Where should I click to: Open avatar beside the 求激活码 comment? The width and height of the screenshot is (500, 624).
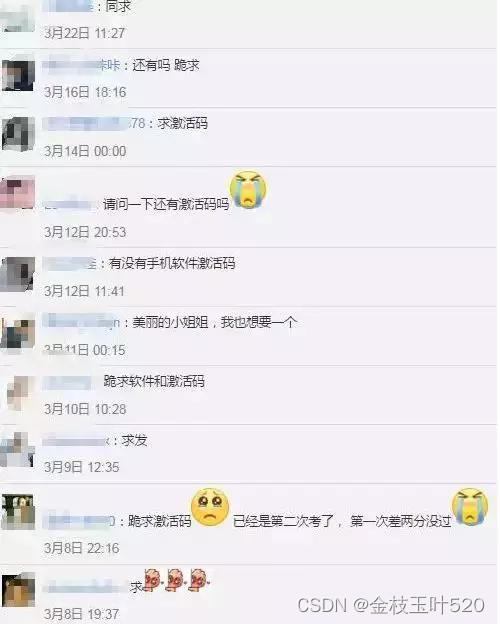[18, 134]
